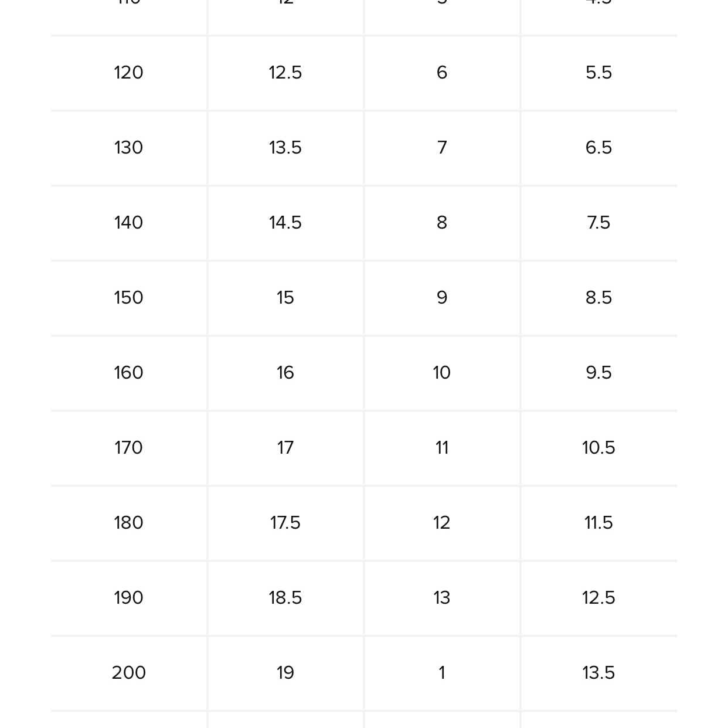Image resolution: width=728 pixels, height=728 pixels.
Task: Click the 170 size cell
Action: pos(128,448)
